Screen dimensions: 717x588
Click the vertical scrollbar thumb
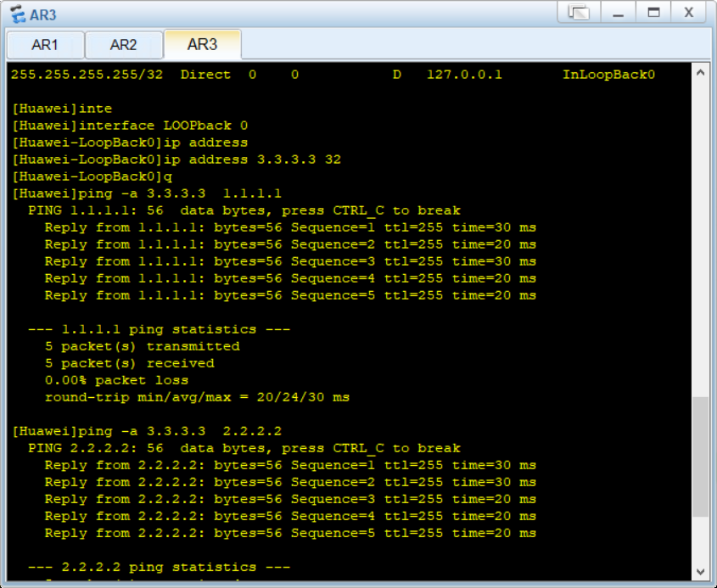click(x=700, y=456)
